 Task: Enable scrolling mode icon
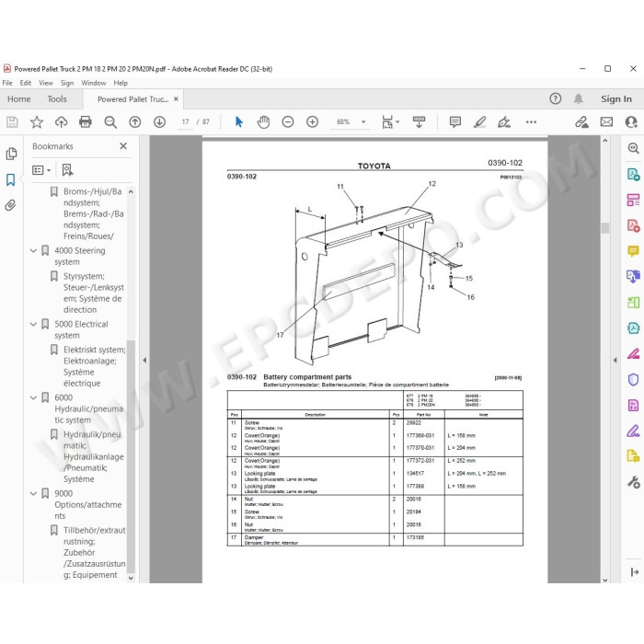(419, 122)
